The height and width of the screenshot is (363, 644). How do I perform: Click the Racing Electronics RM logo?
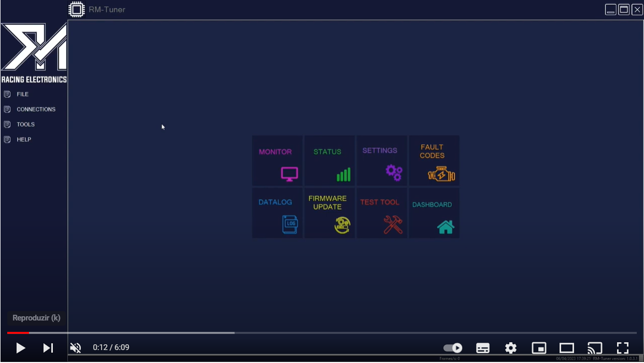[x=34, y=49]
